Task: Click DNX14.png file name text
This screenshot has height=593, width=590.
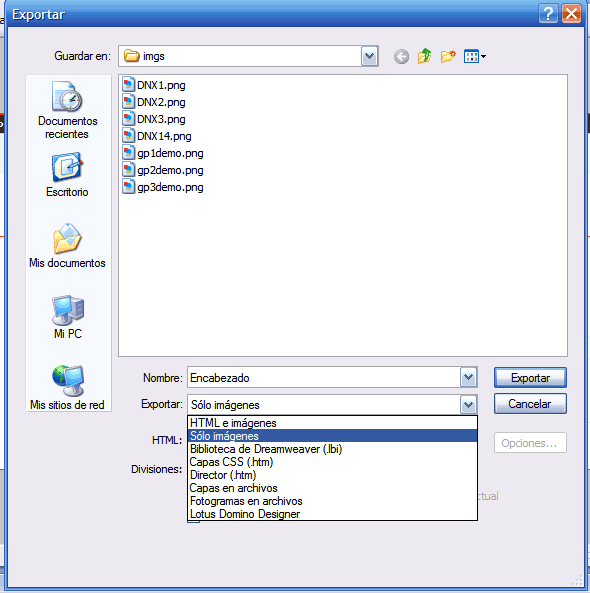Action: click(x=164, y=136)
